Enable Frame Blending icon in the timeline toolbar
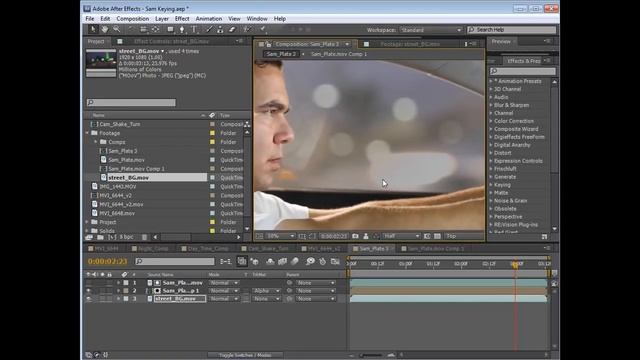The height and width of the screenshot is (360, 640). tap(282, 261)
